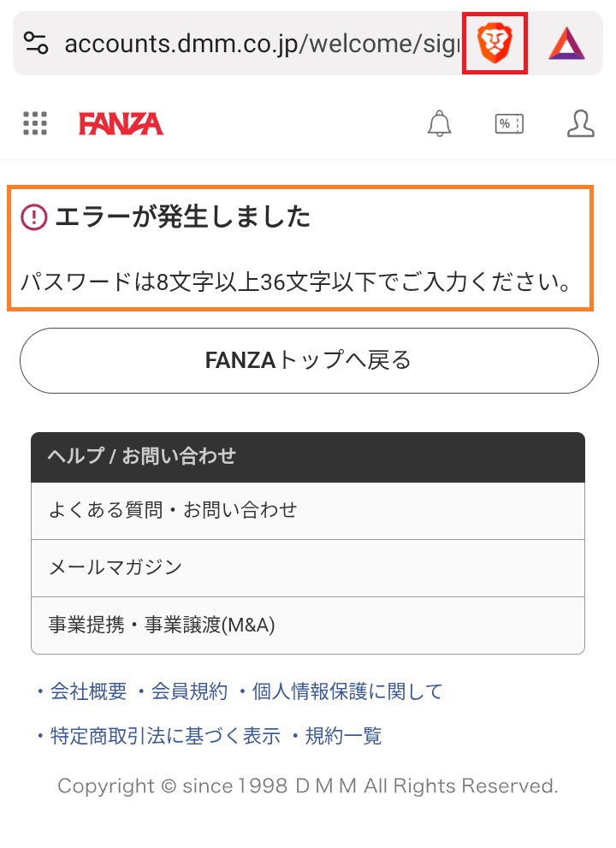Image resolution: width=616 pixels, height=848 pixels.
Task: Open the 規約一覧 link
Action: tap(342, 736)
